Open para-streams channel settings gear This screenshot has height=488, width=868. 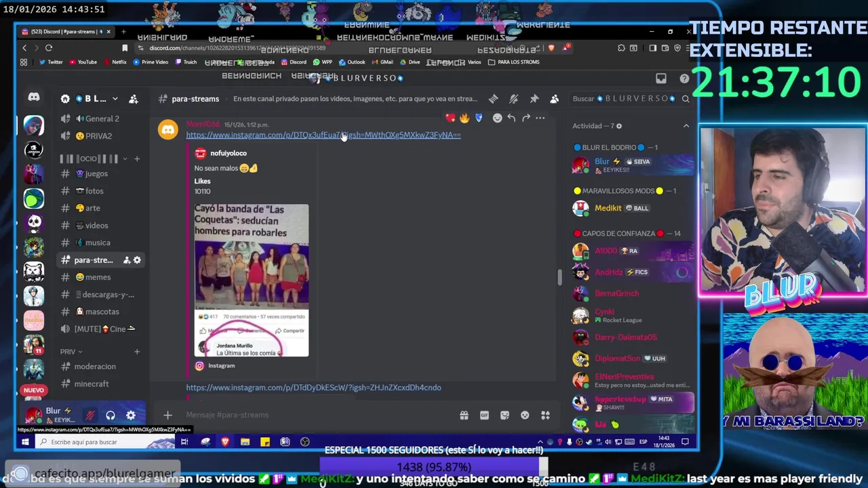pos(137,260)
